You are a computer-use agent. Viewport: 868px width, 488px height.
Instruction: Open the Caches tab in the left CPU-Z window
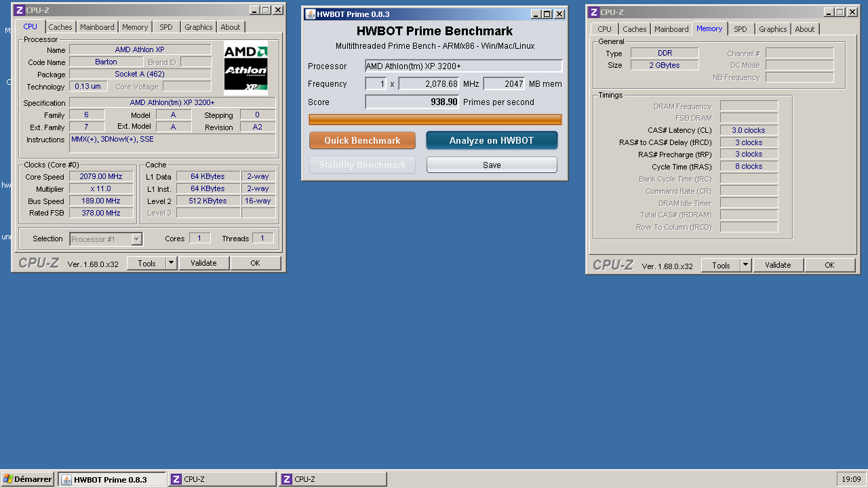60,27
